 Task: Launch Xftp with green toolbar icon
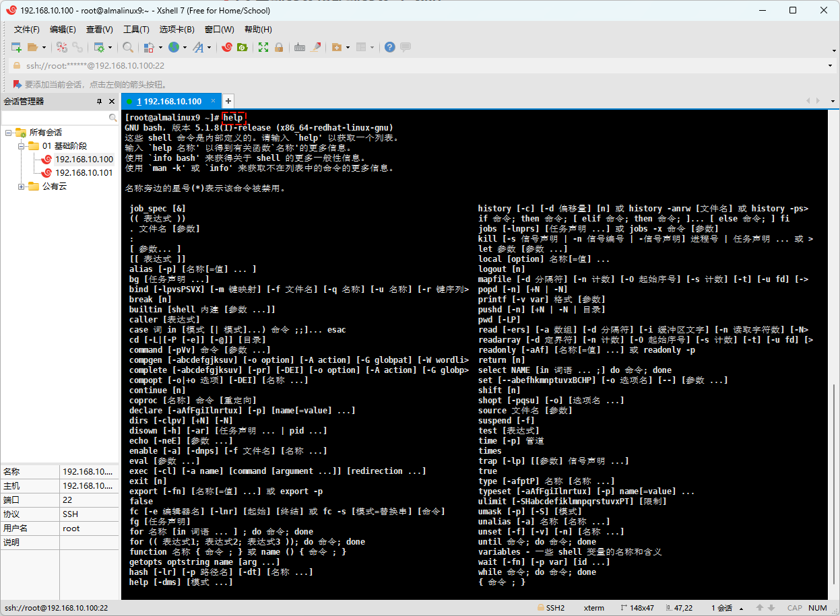pyautogui.click(x=242, y=47)
